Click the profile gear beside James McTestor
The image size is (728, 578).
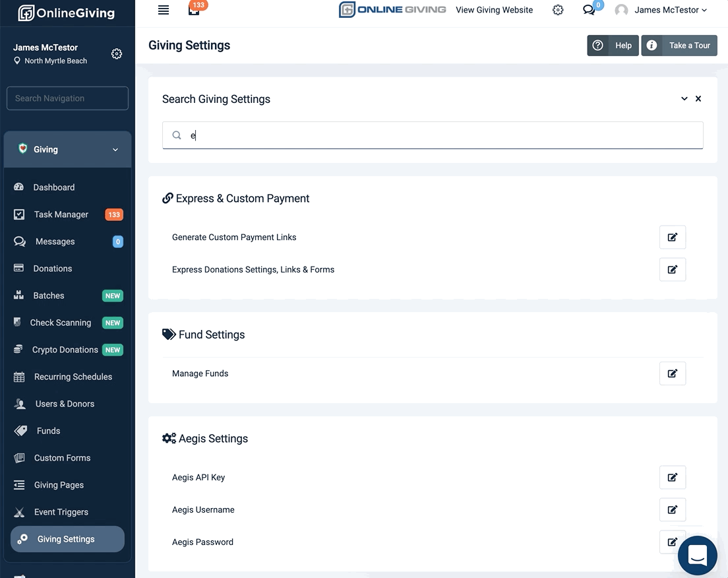(x=117, y=54)
